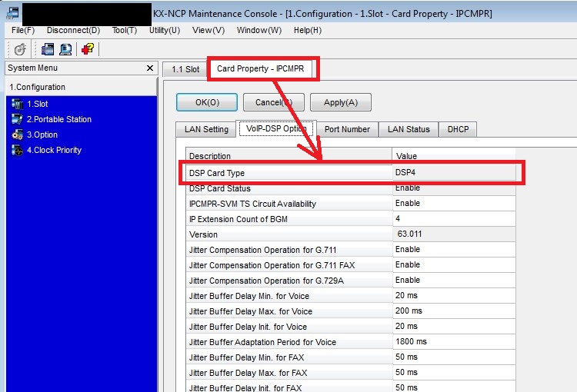
Task: Edit Jitter Buffer Delay Min. for Voice value
Action: (454, 296)
